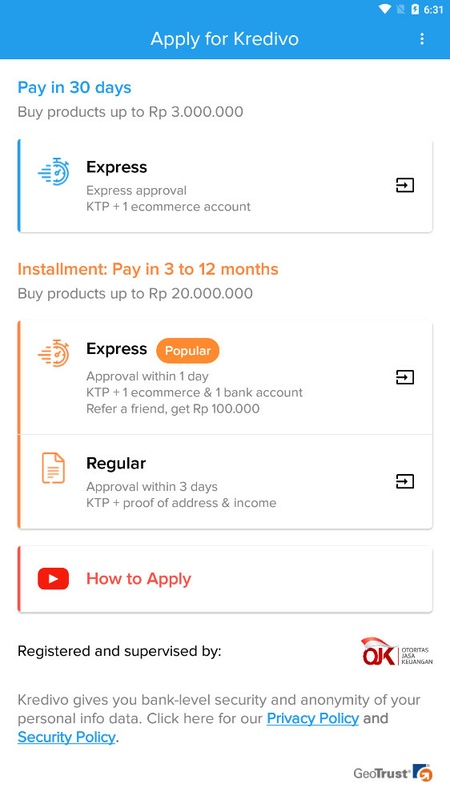Tap the Wi-Fi status bar icon
This screenshot has height=800, width=450.
point(385,9)
